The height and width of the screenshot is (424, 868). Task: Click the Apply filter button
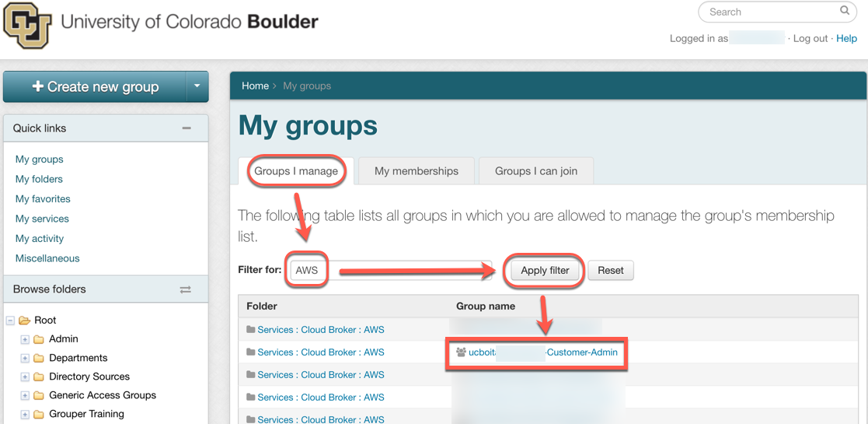click(545, 271)
